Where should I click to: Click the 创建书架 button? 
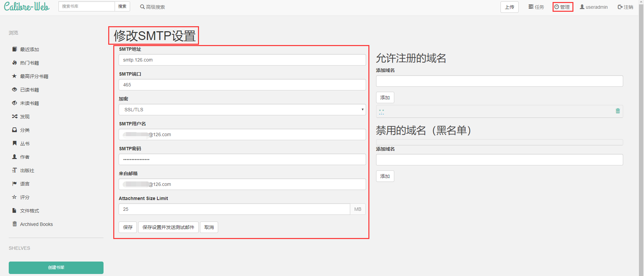pyautogui.click(x=56, y=268)
